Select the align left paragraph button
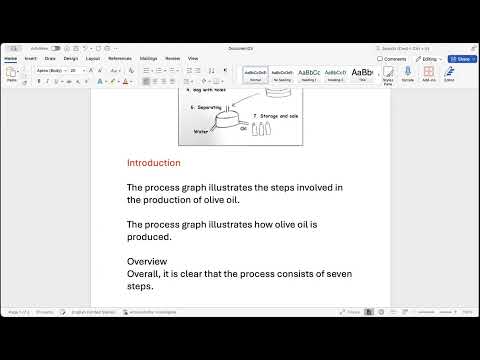The image size is (480, 360). (146, 81)
